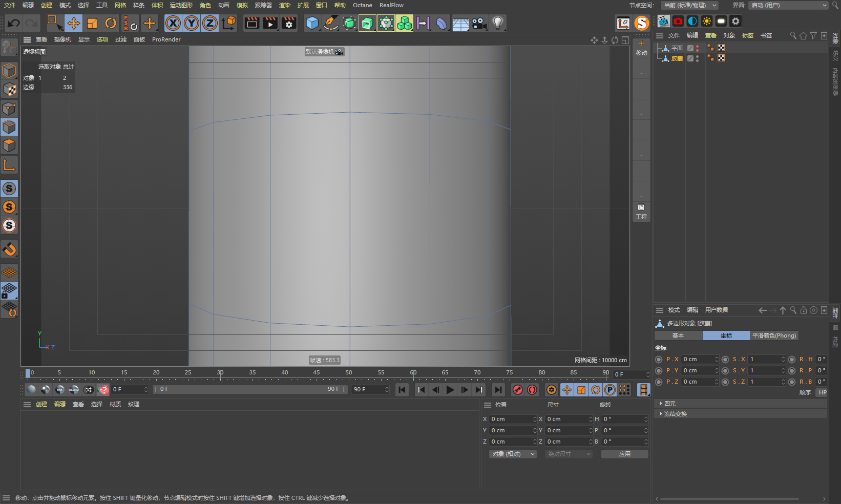Open HP rotation order dropdown
The height and width of the screenshot is (504, 841).
[822, 392]
